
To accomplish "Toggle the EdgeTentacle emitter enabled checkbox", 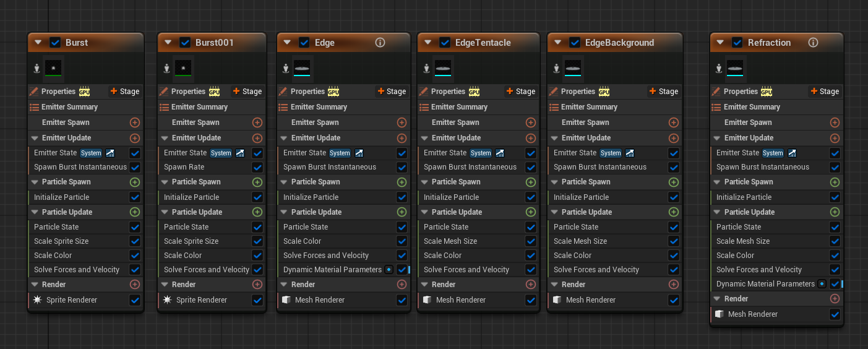I will coord(445,43).
